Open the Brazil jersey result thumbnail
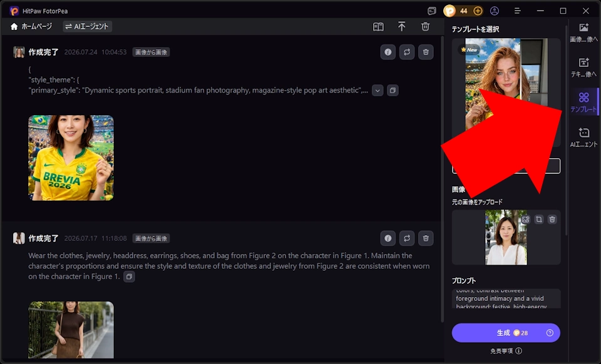 [x=71, y=158]
